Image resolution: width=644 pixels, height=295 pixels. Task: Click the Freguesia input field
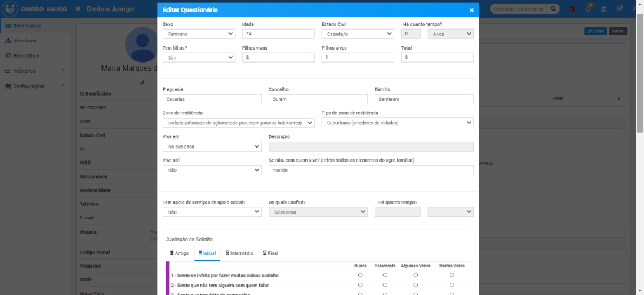point(212,99)
